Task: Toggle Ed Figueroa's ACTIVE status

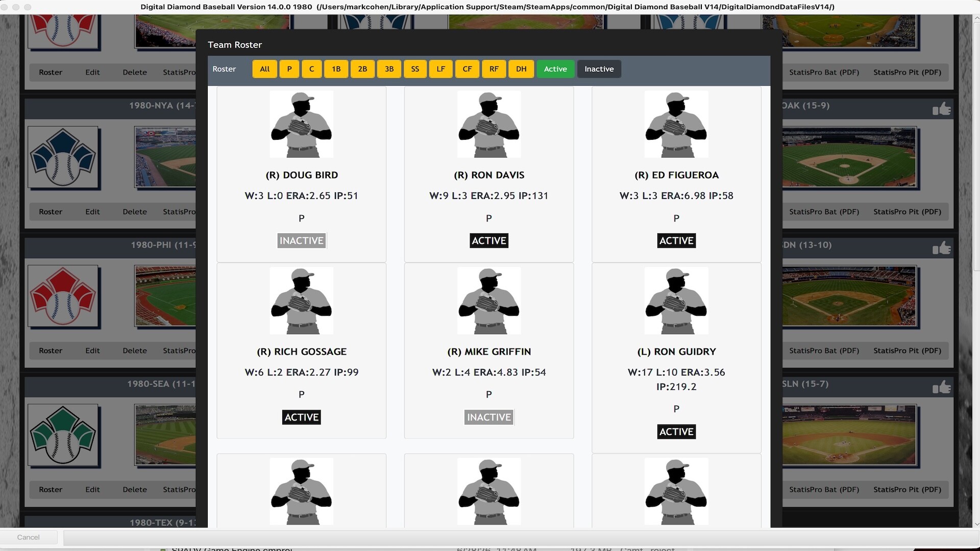Action: point(676,241)
